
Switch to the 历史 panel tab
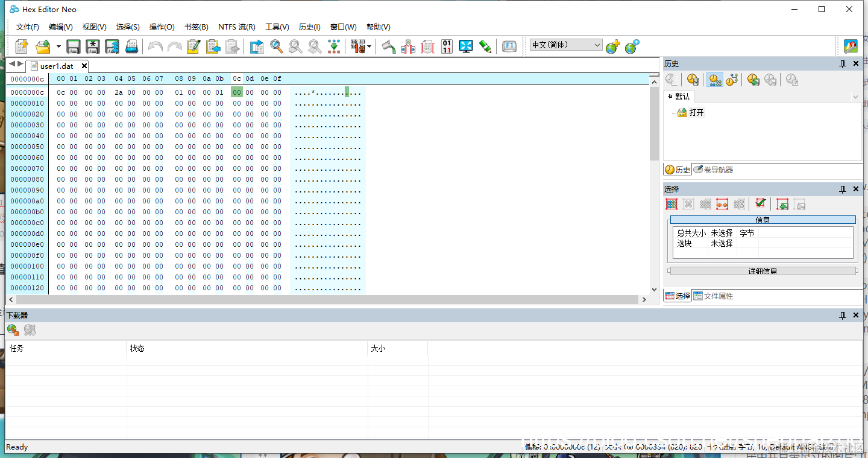click(x=678, y=170)
